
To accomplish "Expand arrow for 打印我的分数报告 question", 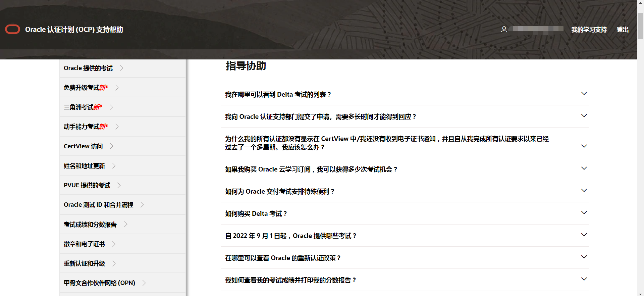I will tap(584, 279).
